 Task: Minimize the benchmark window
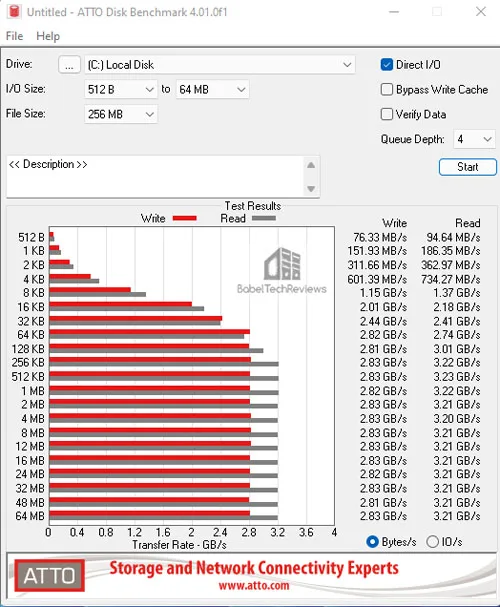pos(394,12)
